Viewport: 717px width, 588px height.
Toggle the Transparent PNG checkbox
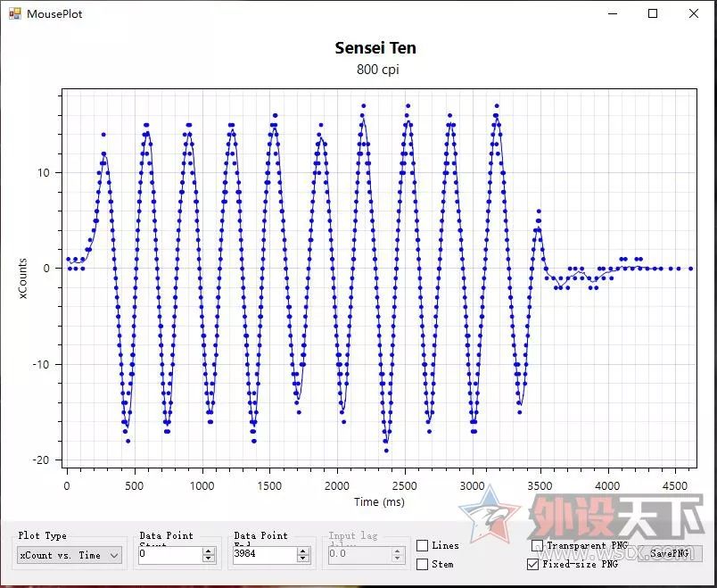[537, 545]
